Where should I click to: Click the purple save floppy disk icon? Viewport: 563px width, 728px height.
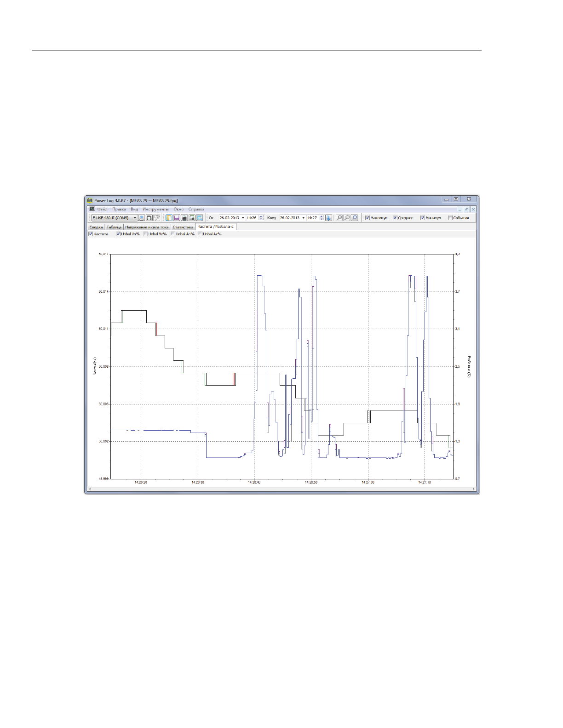pos(177,218)
